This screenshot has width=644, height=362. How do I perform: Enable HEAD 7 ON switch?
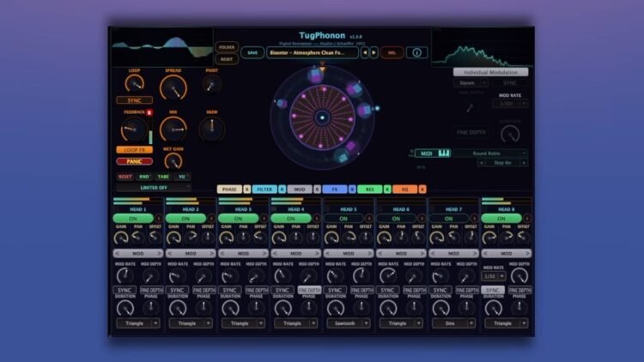point(448,219)
